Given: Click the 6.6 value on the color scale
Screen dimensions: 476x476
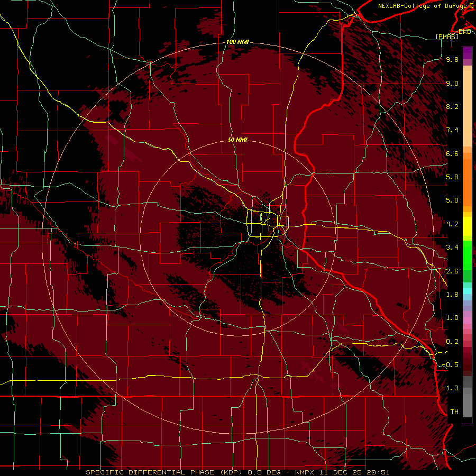Looking at the screenshot, I should click(452, 153).
